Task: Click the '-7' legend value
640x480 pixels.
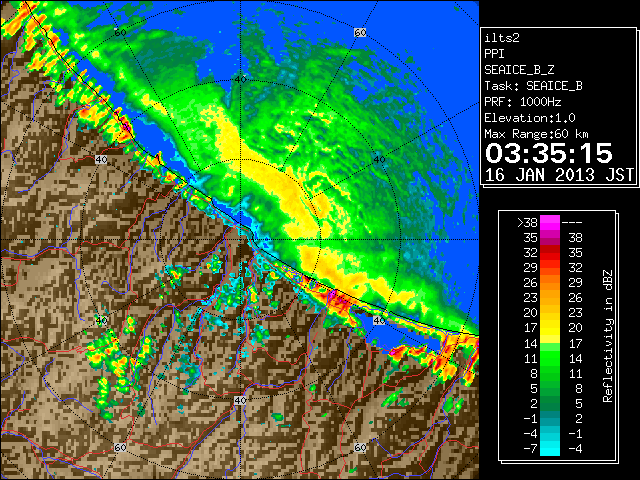Action: 530,449
